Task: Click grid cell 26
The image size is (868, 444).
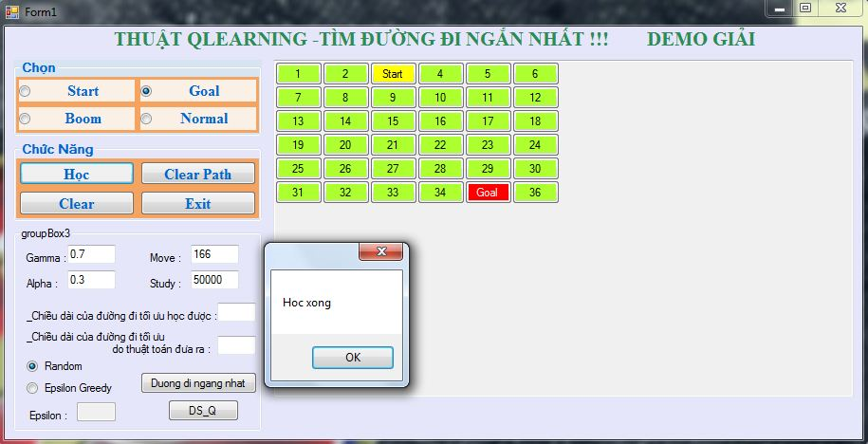Action: [345, 168]
